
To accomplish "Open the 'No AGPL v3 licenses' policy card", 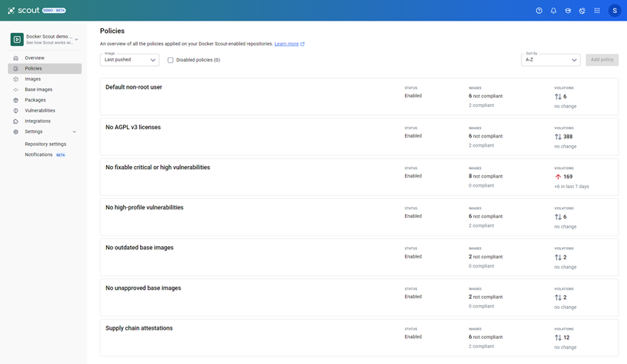I will 133,127.
